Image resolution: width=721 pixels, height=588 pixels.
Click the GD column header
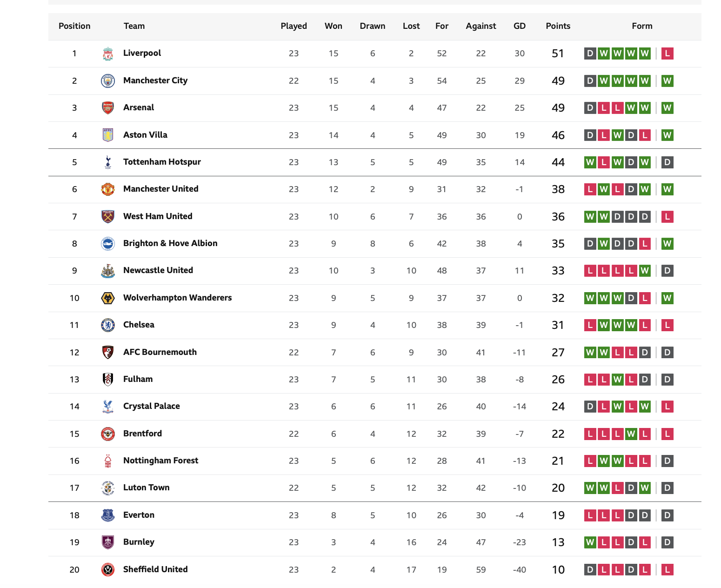point(520,26)
